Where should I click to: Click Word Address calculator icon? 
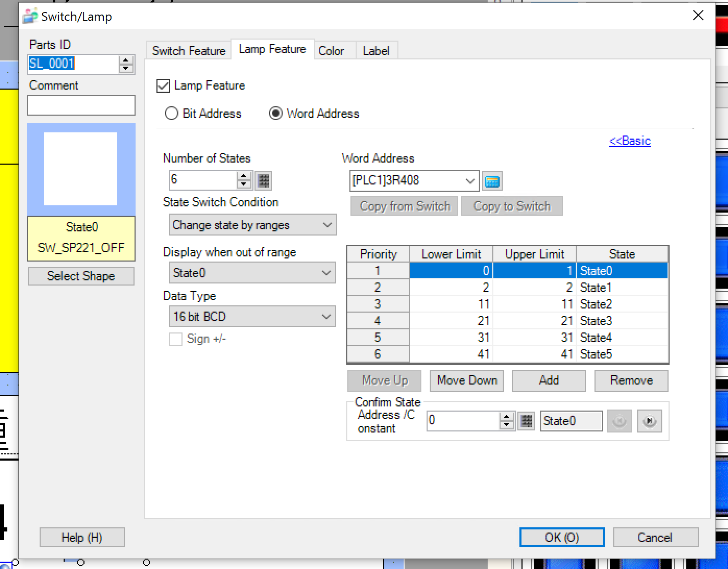(492, 181)
